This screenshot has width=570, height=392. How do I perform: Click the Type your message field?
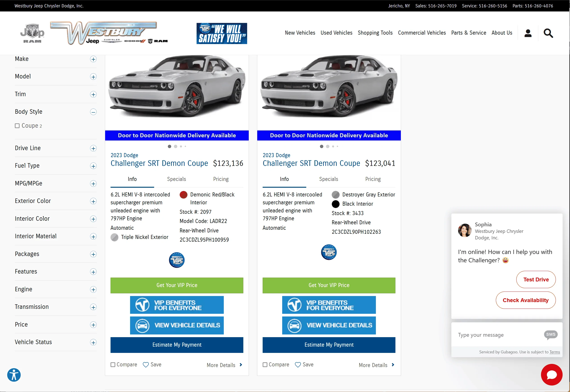[x=498, y=335]
